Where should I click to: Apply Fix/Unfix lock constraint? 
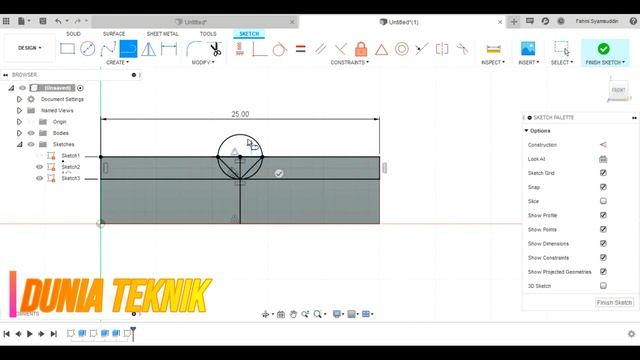click(x=361, y=49)
